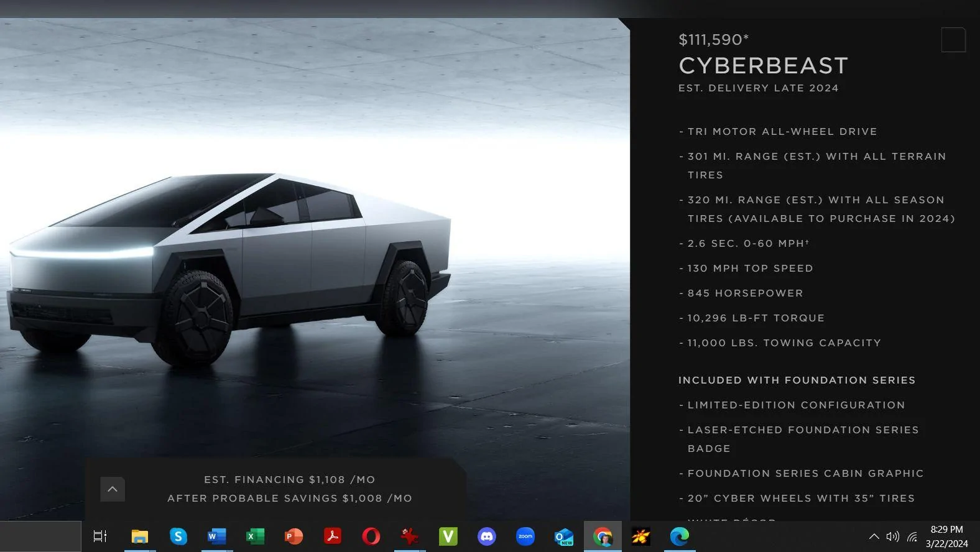Launch Microsoft Edge from the taskbar
The width and height of the screenshot is (980, 552).
point(679,536)
